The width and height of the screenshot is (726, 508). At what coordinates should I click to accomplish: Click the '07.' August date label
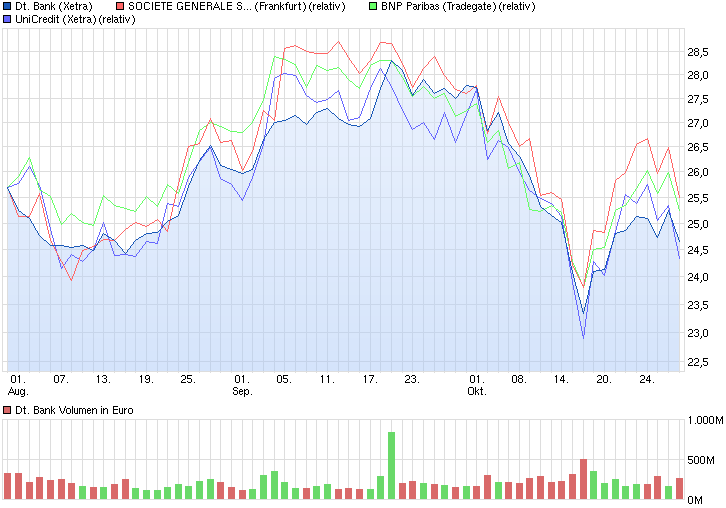coord(61,380)
